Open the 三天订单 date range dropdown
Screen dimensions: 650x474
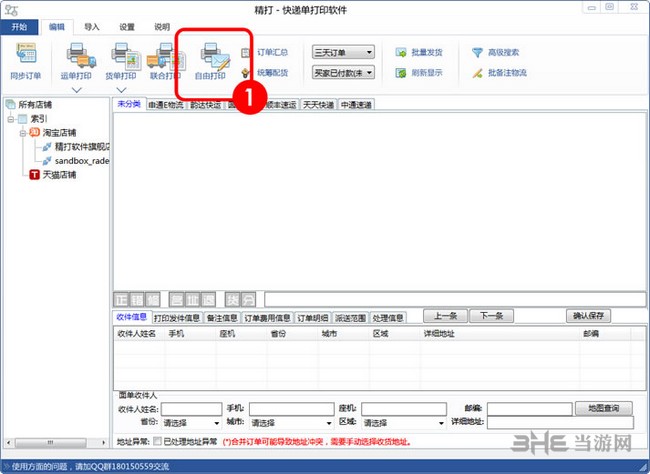point(343,52)
